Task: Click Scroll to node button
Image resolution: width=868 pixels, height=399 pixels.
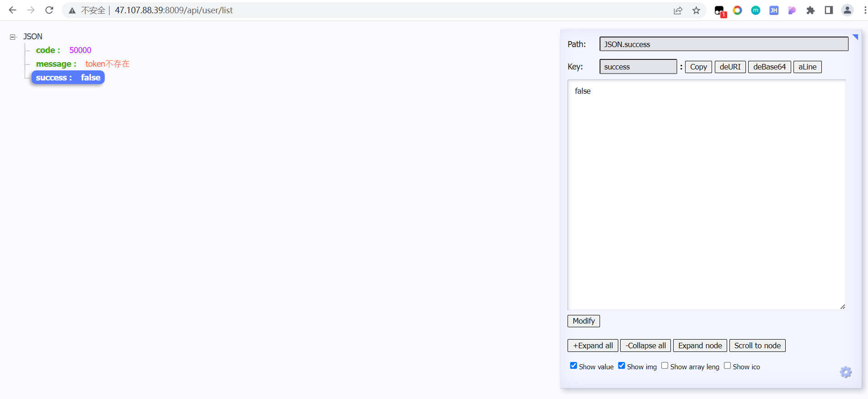Action: coord(757,346)
